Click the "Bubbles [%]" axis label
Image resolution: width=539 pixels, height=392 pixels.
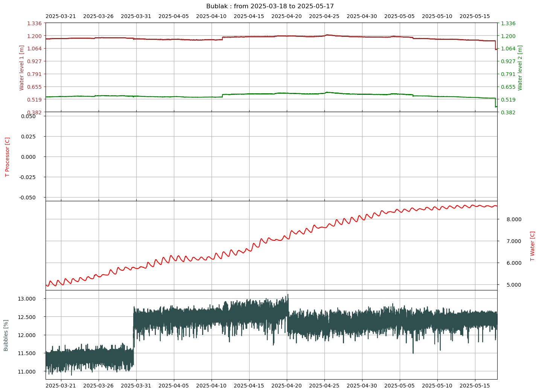point(6,335)
